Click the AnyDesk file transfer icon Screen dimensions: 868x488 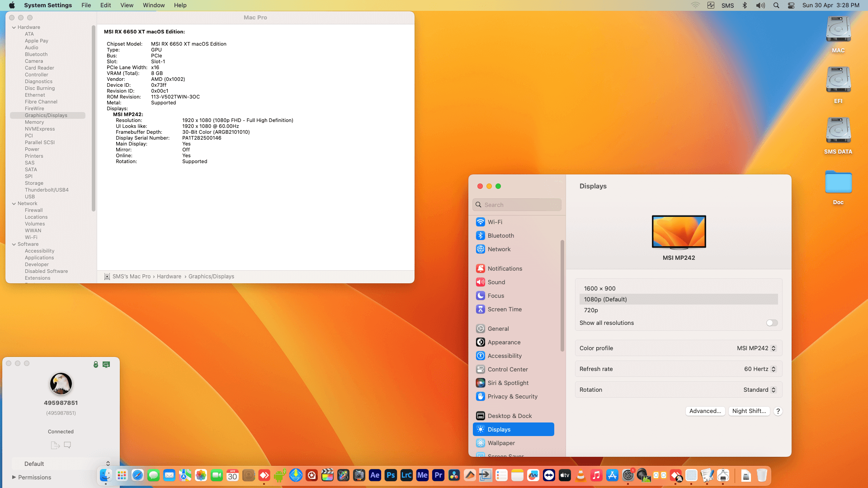[55, 445]
